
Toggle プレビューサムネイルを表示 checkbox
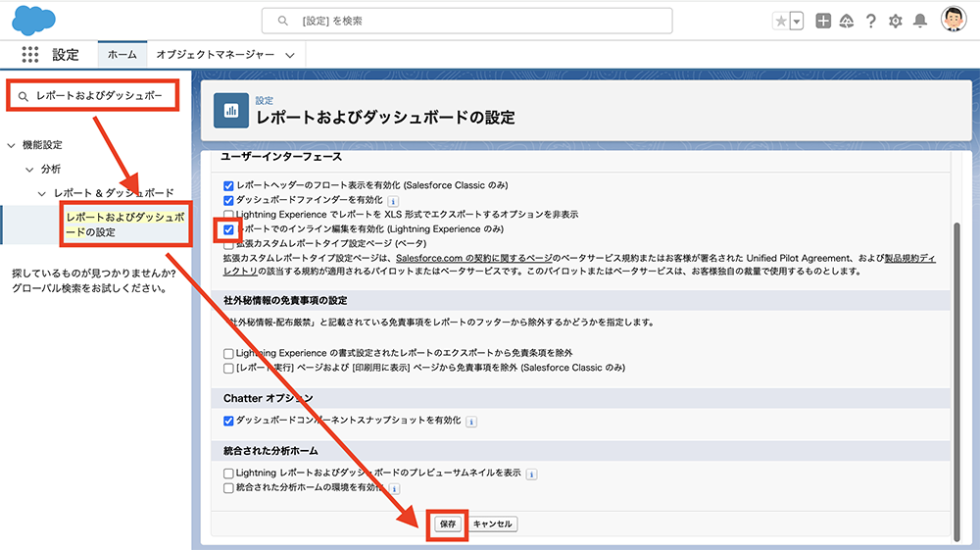tap(228, 474)
